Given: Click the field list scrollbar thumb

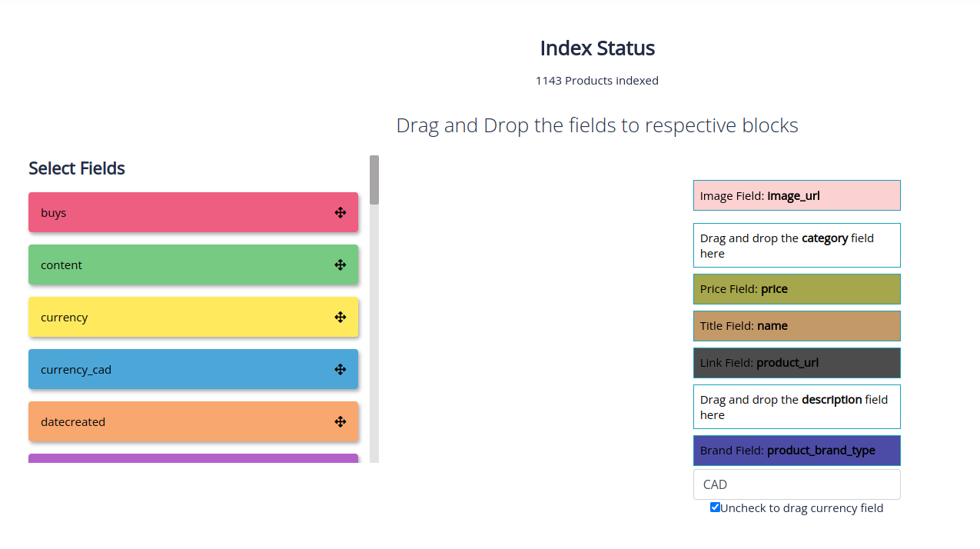Looking at the screenshot, I should point(374,180).
